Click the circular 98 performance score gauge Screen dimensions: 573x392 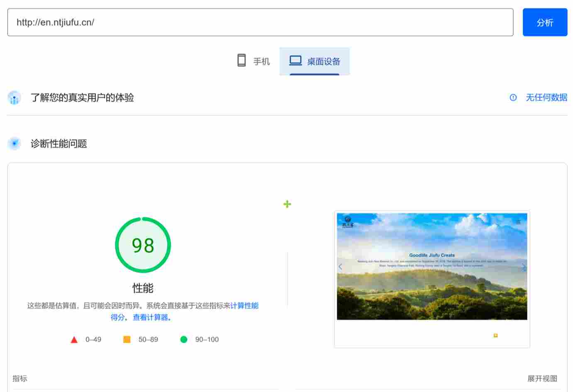click(143, 245)
